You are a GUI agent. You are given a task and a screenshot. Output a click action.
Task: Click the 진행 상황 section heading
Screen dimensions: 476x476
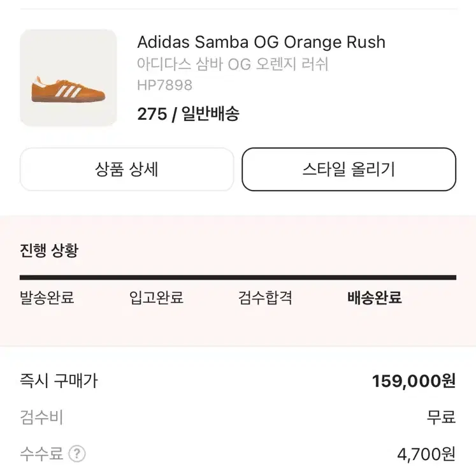(49, 250)
